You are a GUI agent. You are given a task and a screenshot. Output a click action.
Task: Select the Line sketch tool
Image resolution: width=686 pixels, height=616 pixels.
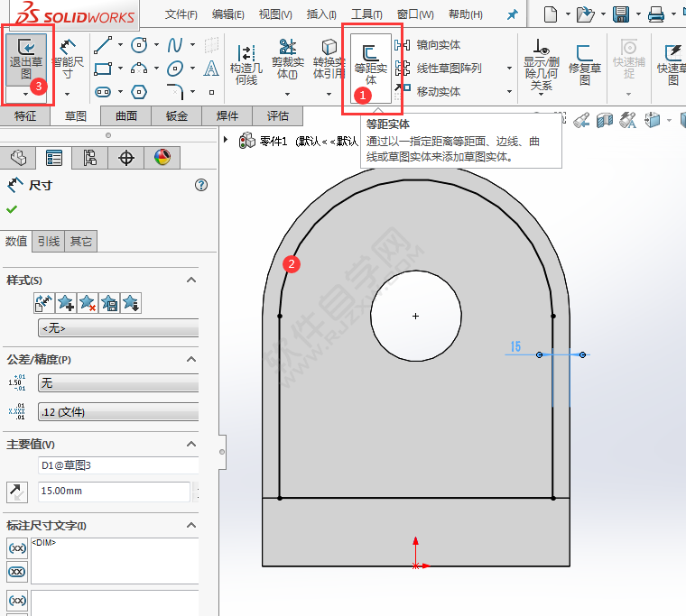pyautogui.click(x=103, y=45)
